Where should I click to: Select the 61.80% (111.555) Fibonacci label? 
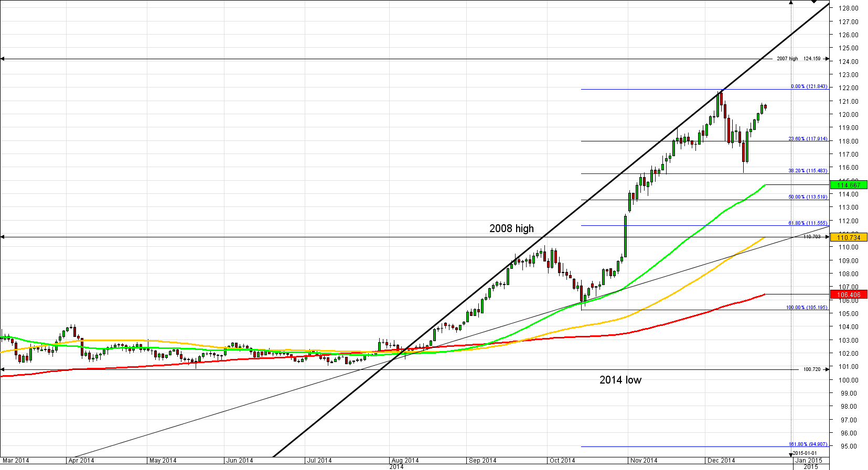click(808, 223)
